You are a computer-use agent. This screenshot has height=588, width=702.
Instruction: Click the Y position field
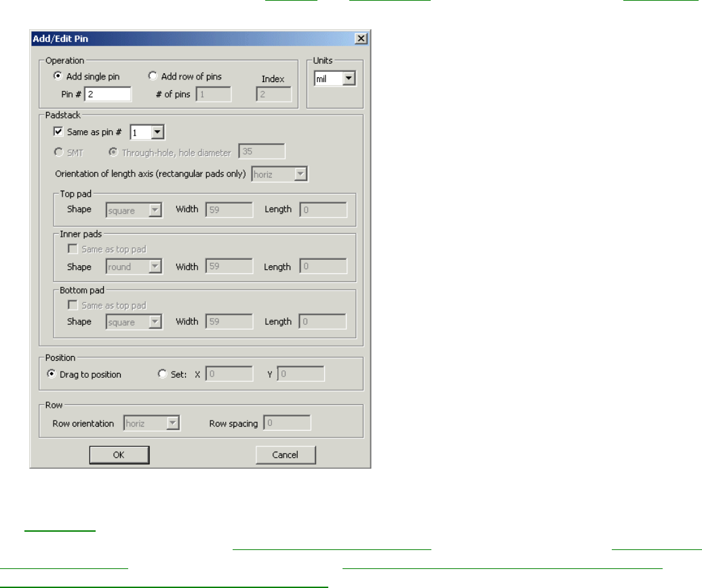(x=301, y=374)
